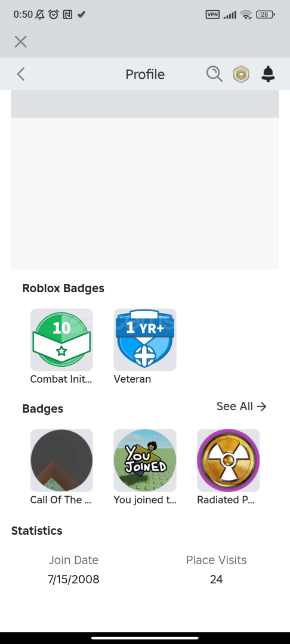
Task: Open notifications bell icon
Action: tap(269, 75)
